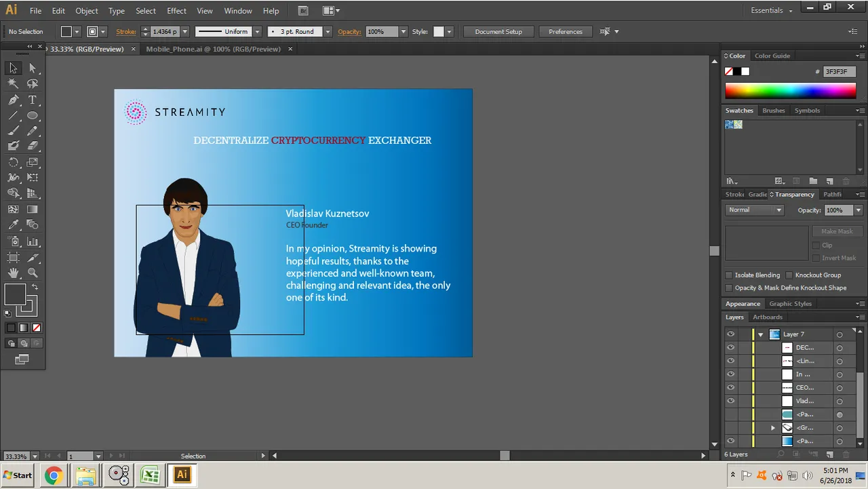
Task: Select the Symbol Sprayer tool
Action: pyautogui.click(x=13, y=241)
